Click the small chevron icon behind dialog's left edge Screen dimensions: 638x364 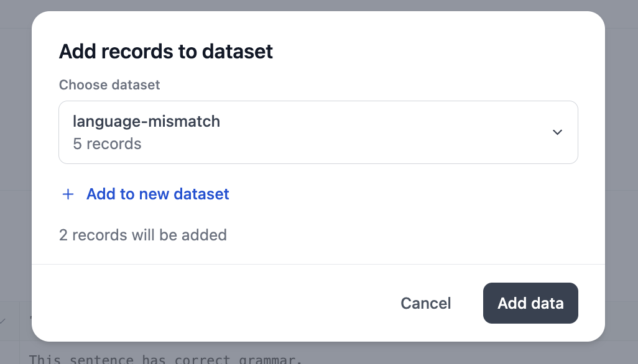[4, 321]
